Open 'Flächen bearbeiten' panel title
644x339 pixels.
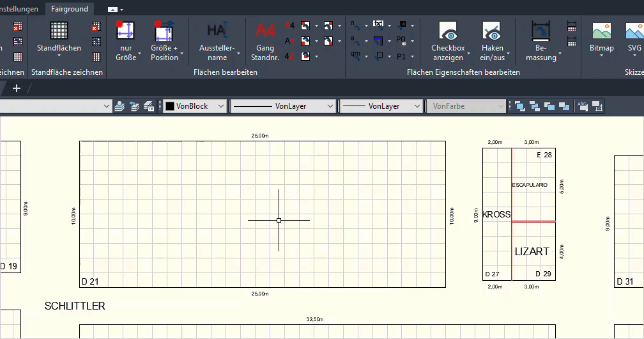tap(226, 72)
